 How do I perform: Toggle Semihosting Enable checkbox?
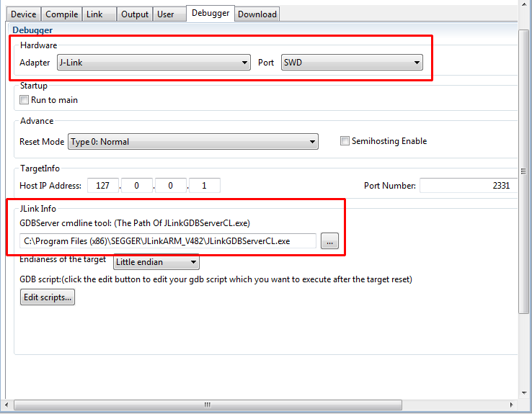(x=345, y=141)
